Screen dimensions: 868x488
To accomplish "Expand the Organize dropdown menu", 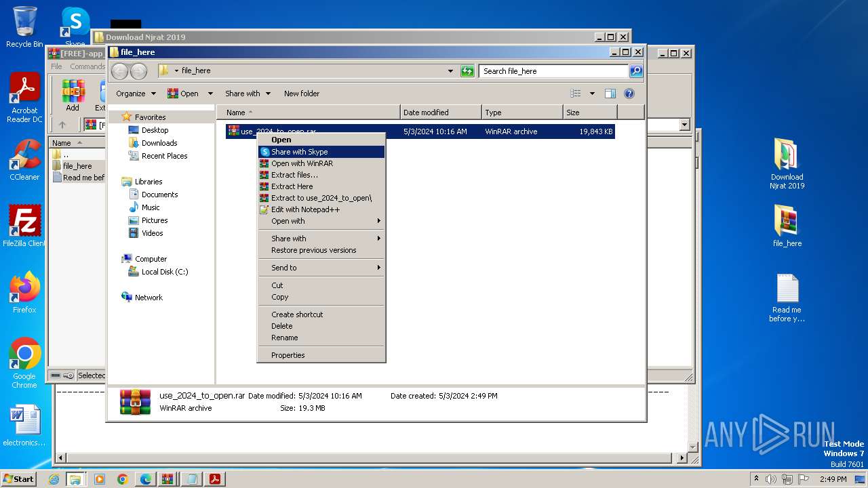I will pyautogui.click(x=136, y=94).
